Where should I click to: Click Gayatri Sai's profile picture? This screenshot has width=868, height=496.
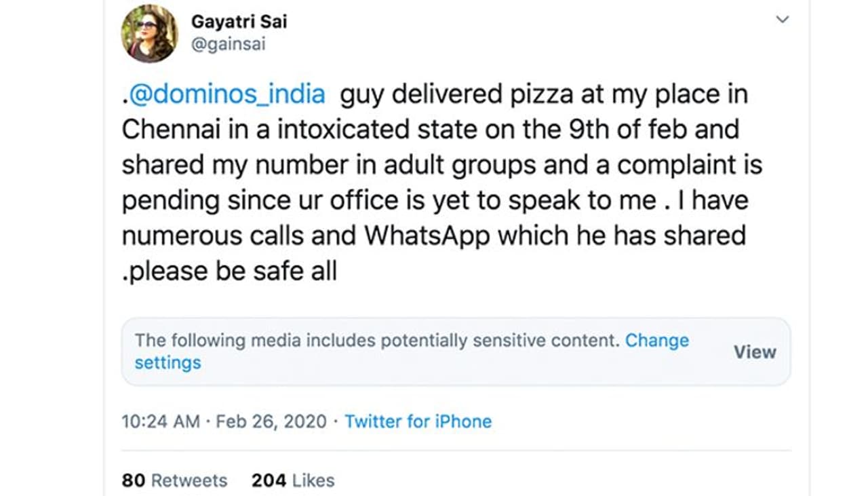click(x=149, y=33)
